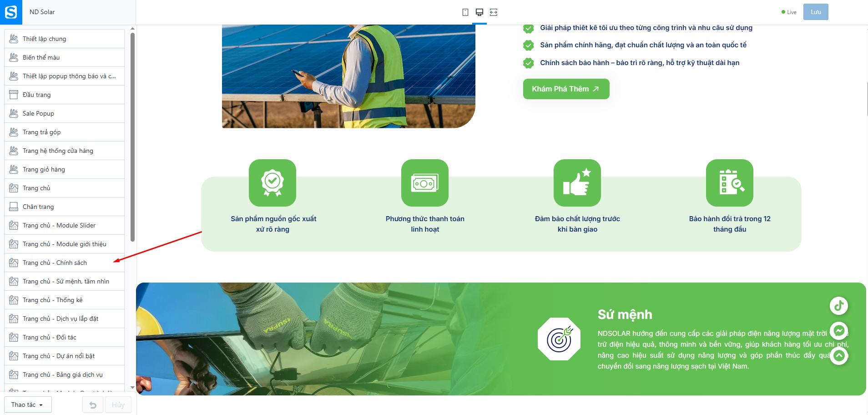Open Biến thể màu section
Image resolution: width=868 pixels, height=415 pixels.
pos(64,57)
